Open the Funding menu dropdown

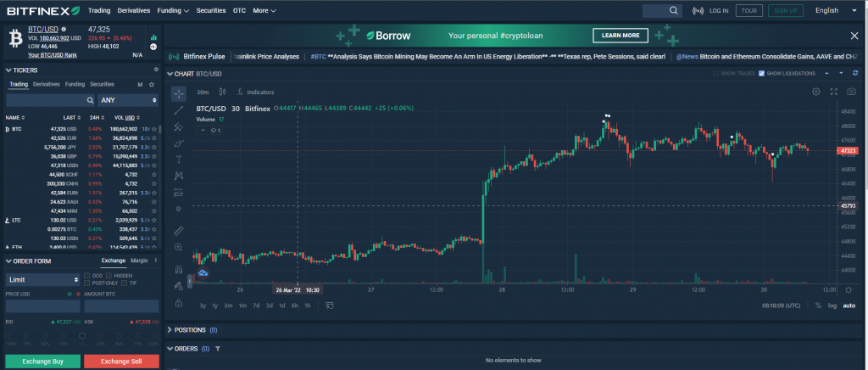[x=173, y=10]
